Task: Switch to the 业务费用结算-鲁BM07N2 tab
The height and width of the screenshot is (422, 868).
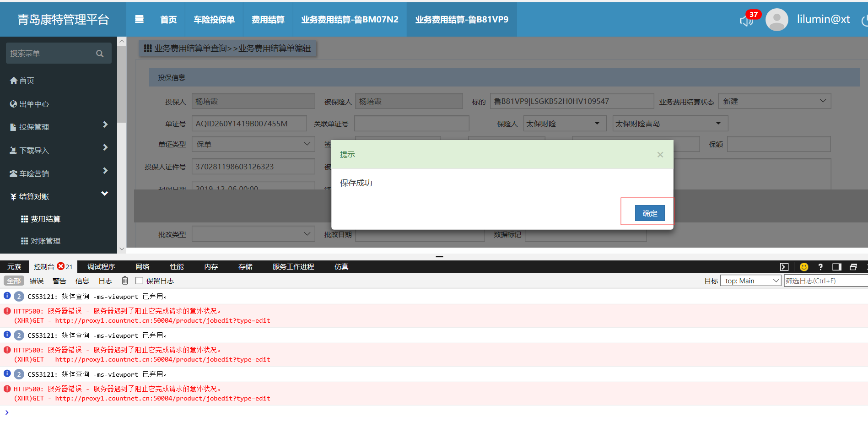Action: [x=350, y=20]
